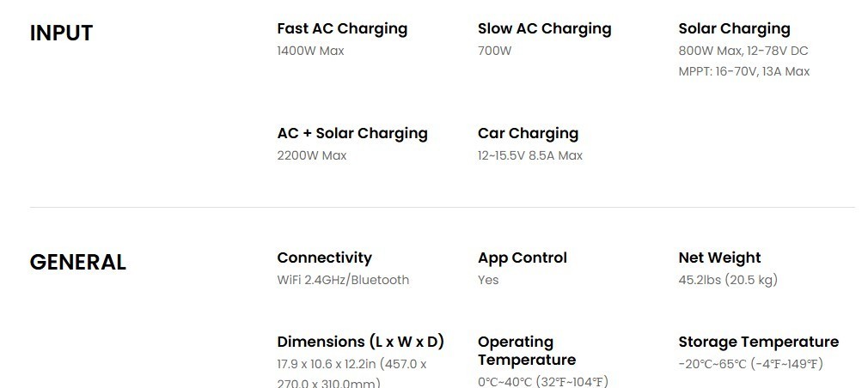Select the Net Weight label
The image size is (868, 388).
click(719, 258)
